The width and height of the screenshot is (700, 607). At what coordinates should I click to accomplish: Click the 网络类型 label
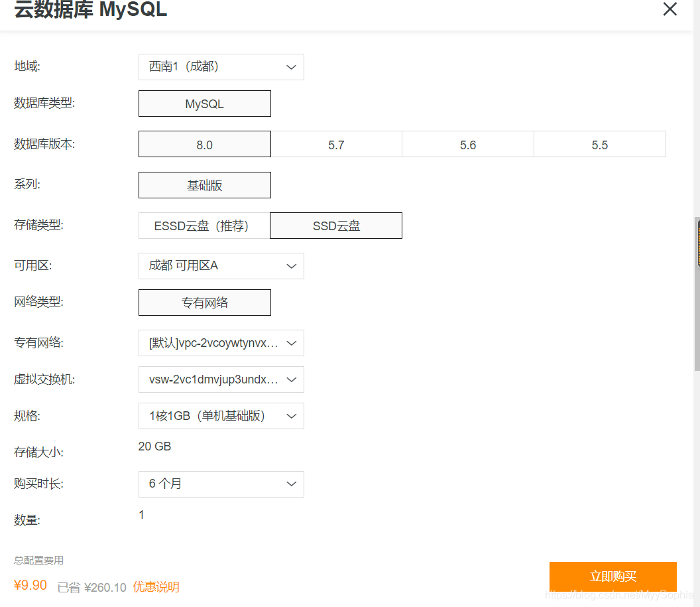point(39,302)
